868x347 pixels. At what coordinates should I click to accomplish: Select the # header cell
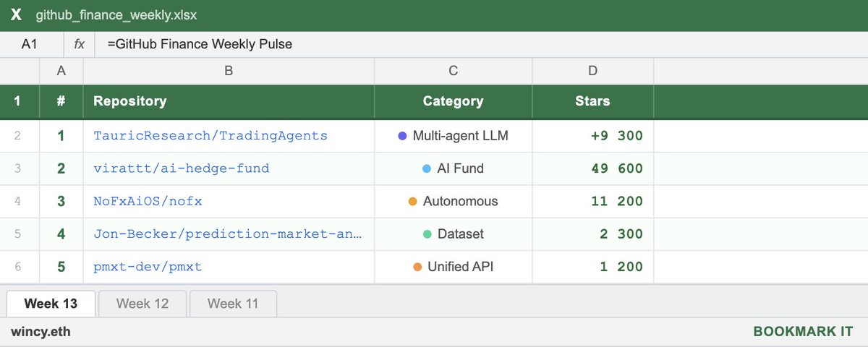61,101
